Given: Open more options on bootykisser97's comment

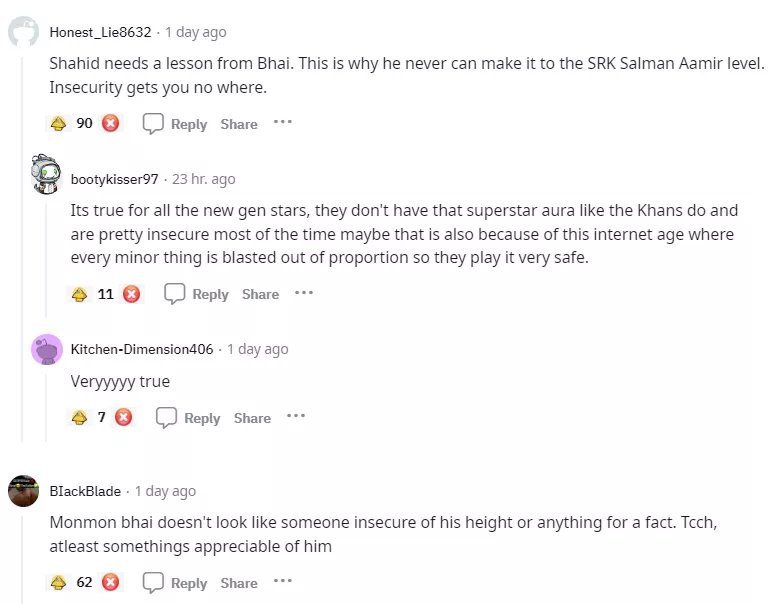Looking at the screenshot, I should 304,292.
